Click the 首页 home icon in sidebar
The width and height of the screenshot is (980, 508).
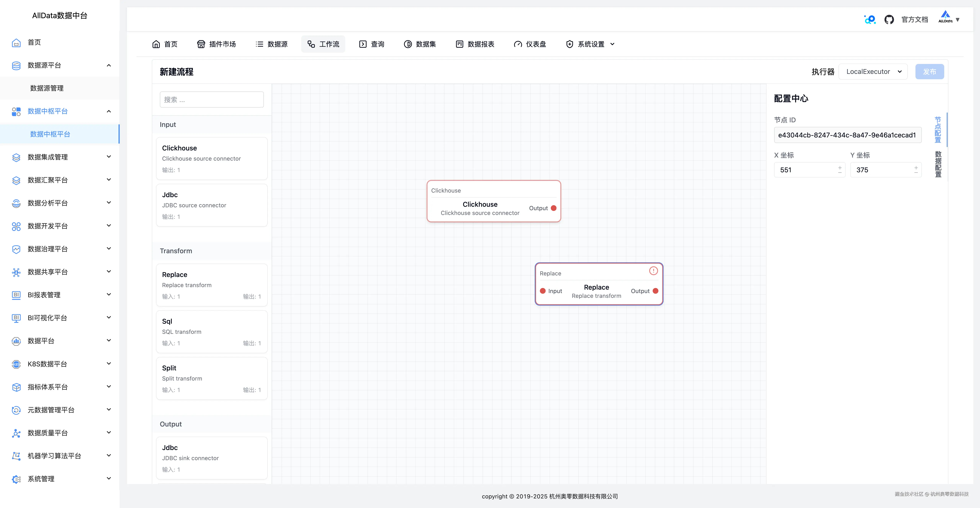[16, 42]
